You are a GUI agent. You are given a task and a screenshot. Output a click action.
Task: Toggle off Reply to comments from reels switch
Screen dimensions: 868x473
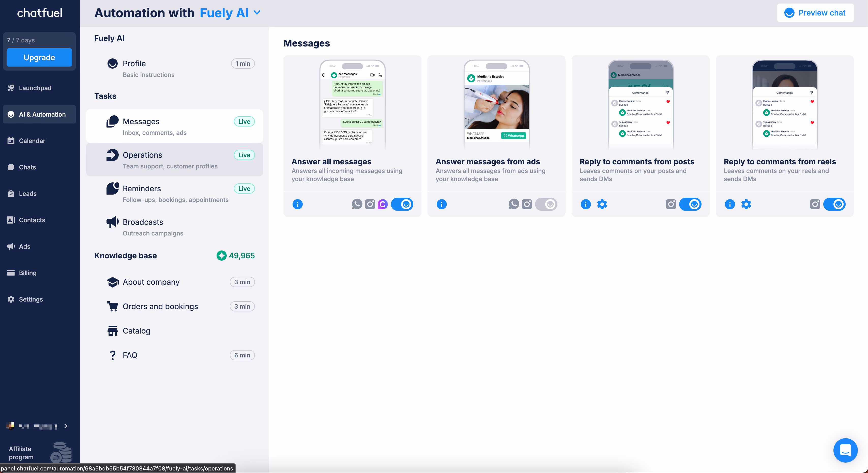[x=834, y=204]
